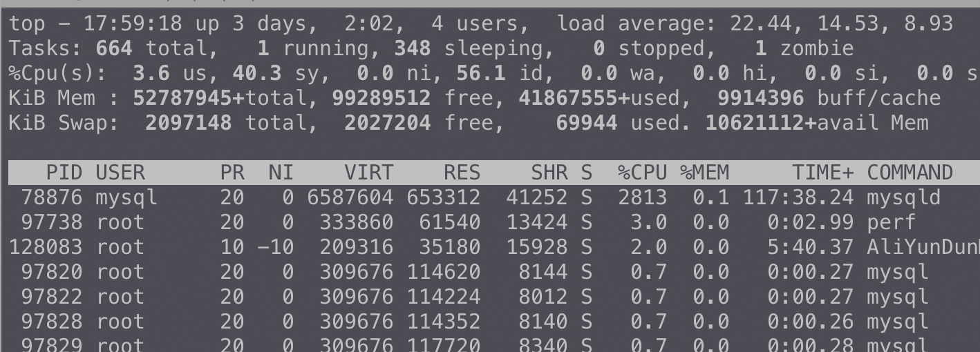Click the USER column header

(120, 173)
